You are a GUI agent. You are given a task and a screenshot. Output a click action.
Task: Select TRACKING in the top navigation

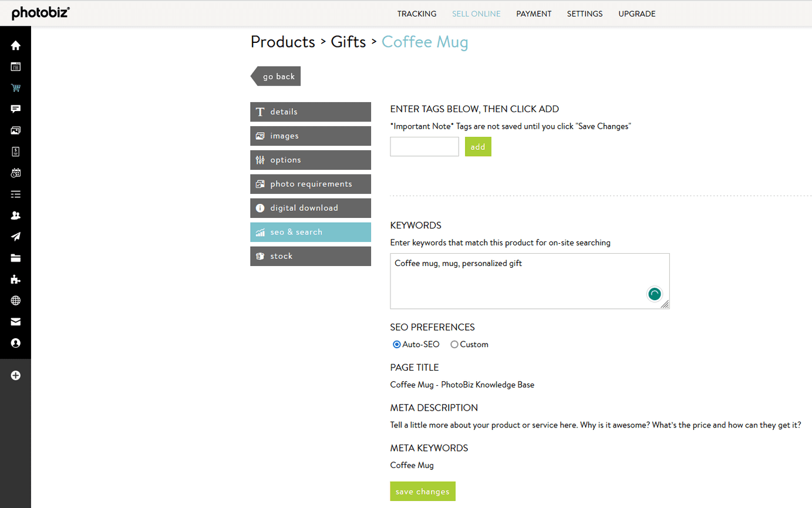[417, 14]
